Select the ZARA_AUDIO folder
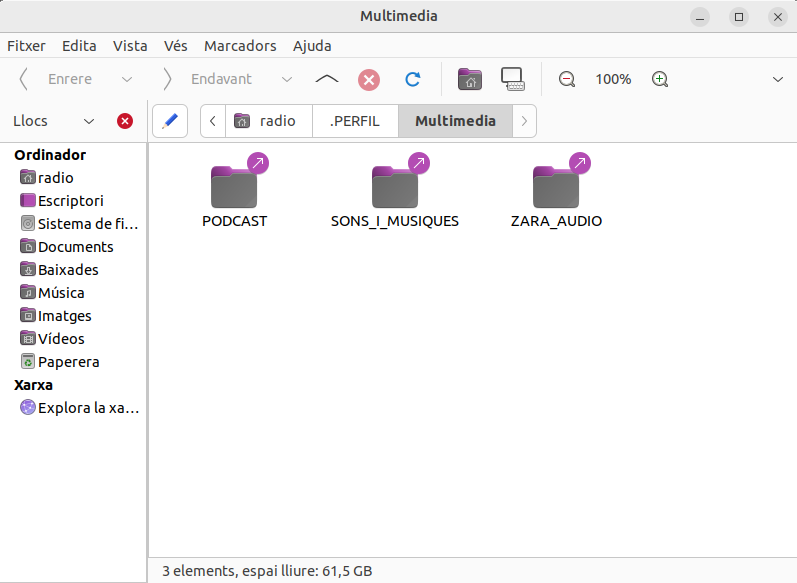The image size is (797, 583). (556, 188)
